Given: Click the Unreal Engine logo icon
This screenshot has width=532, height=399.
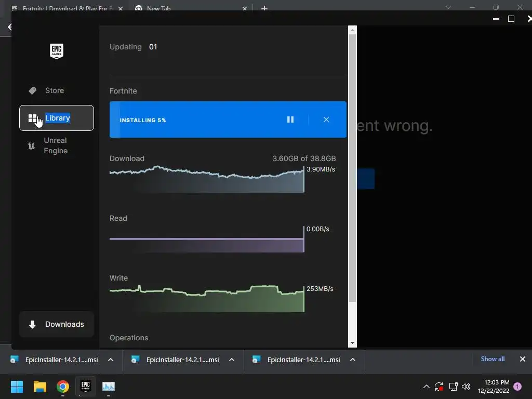Looking at the screenshot, I should coord(31,146).
